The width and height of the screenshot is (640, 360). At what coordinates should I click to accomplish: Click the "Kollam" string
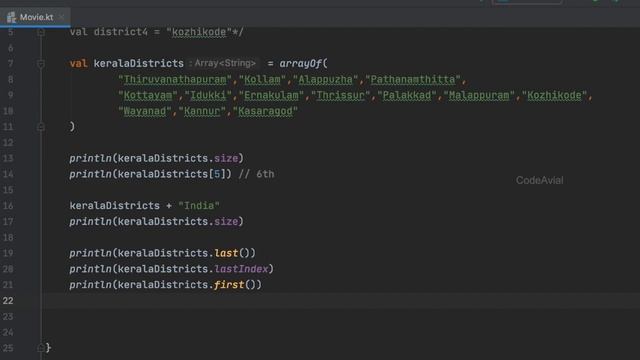(262, 80)
